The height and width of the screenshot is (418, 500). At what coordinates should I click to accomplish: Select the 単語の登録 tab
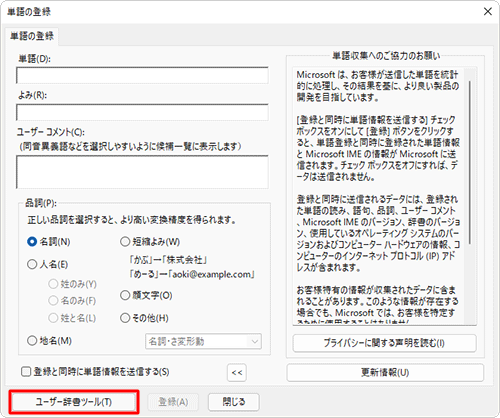coord(32,36)
